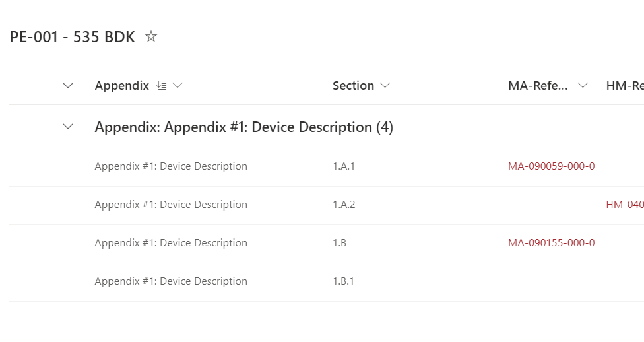
Task: Open the HM-040 reference link
Action: pos(624,205)
